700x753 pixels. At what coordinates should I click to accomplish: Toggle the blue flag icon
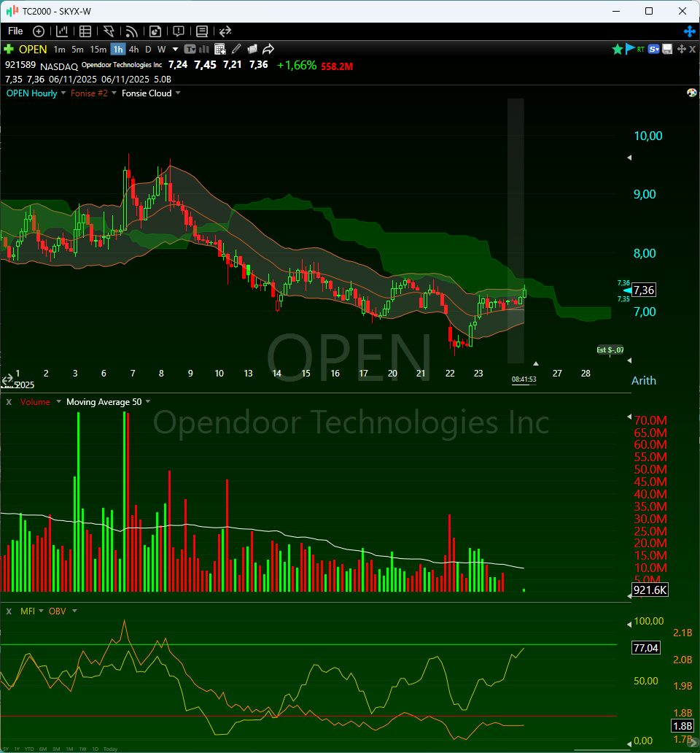tap(630, 49)
